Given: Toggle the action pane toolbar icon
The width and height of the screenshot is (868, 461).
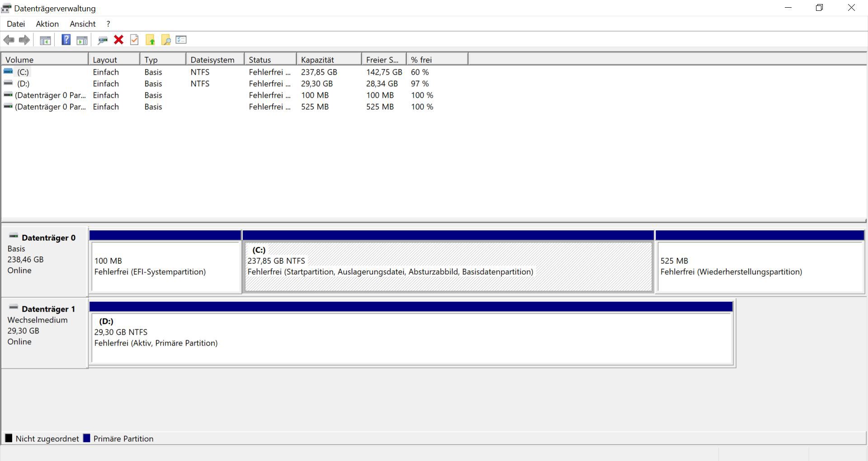Looking at the screenshot, I should (x=82, y=40).
